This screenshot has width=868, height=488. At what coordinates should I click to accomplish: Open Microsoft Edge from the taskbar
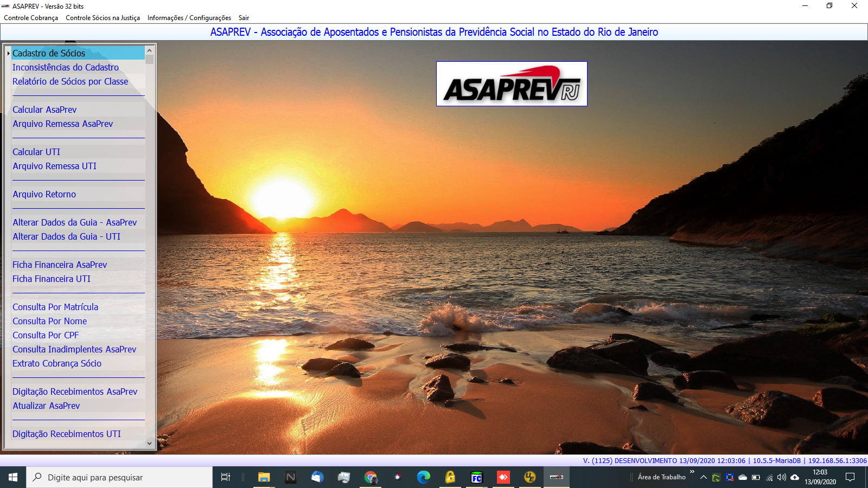(424, 477)
